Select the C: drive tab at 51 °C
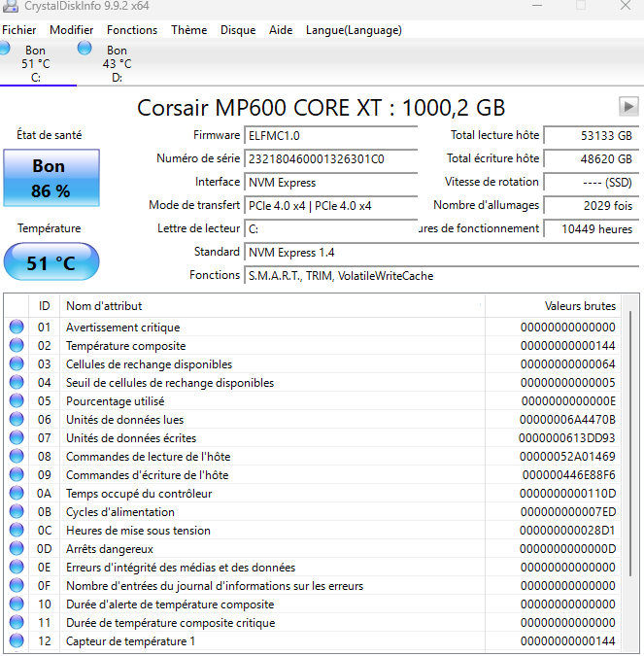This screenshot has height=656, width=644. pos(36,63)
